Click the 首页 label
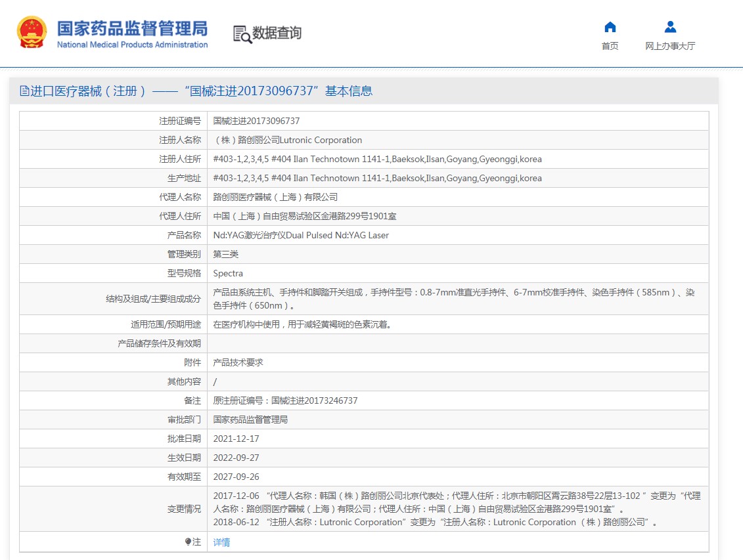743x560 pixels. (x=610, y=46)
